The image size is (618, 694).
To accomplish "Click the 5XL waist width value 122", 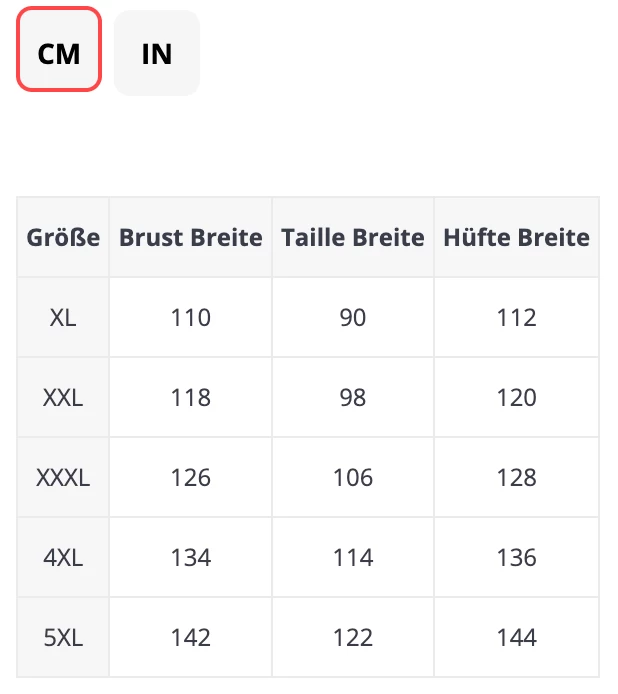I will [x=353, y=638].
